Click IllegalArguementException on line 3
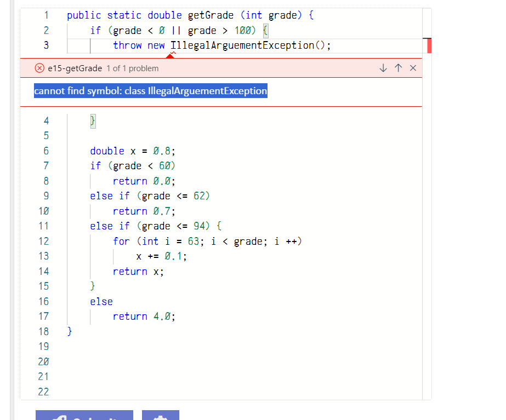506x420 pixels. tap(242, 45)
